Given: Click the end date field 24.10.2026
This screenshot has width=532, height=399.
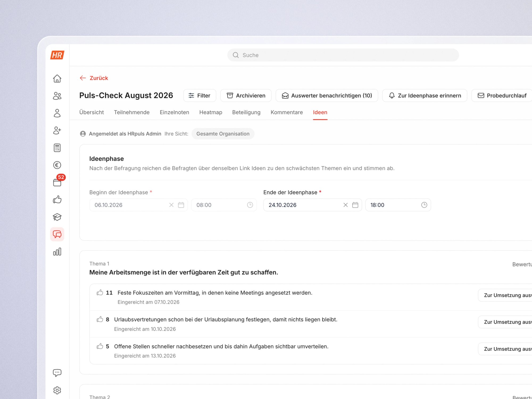Looking at the screenshot, I should 312,205.
